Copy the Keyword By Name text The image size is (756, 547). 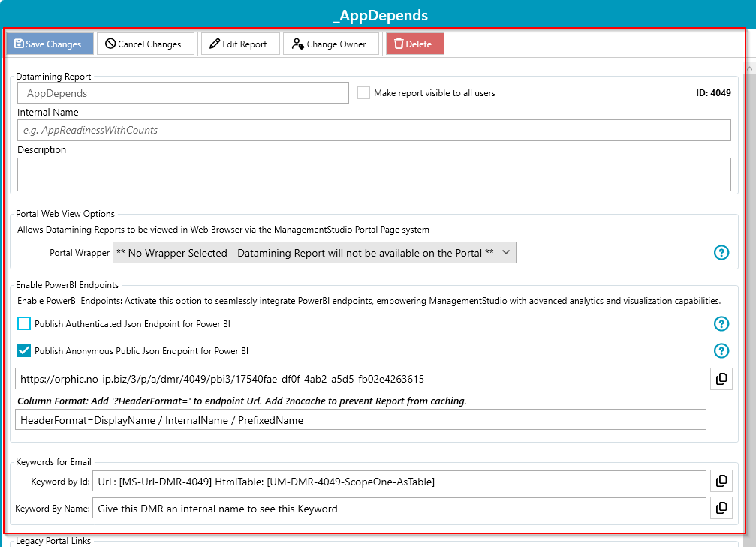click(721, 508)
